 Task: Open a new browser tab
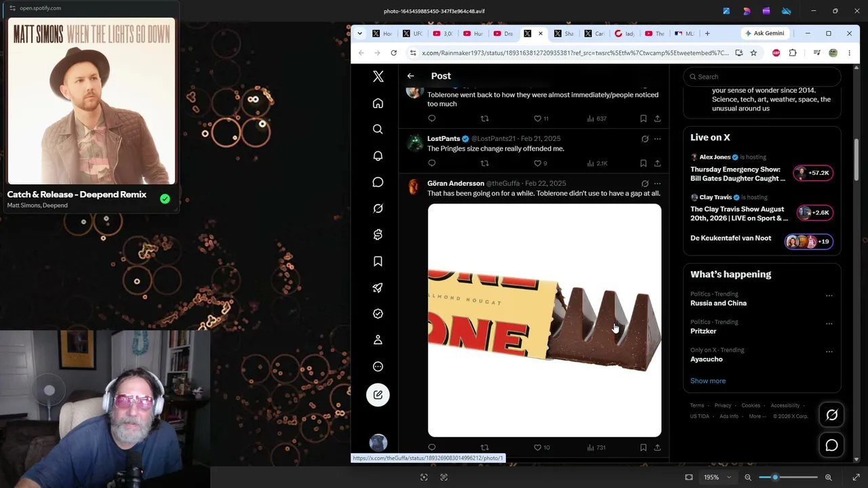pos(707,33)
